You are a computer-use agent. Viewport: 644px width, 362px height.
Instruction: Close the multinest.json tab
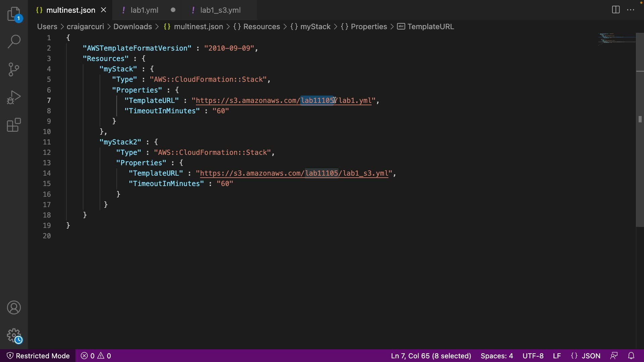click(104, 10)
